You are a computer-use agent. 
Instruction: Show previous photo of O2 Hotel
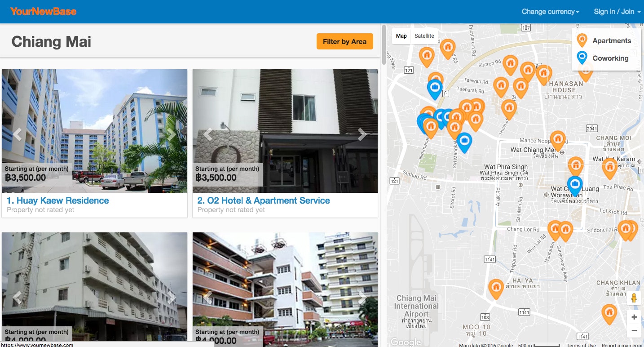208,134
